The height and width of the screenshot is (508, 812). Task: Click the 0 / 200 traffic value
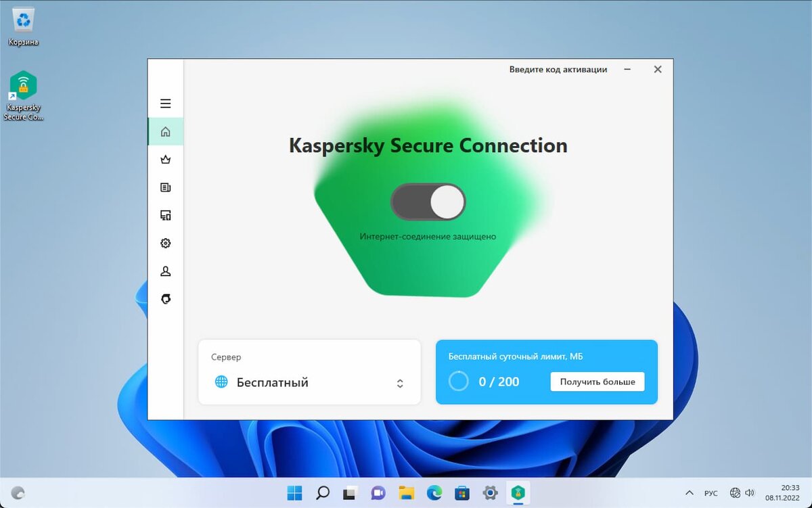pos(499,382)
